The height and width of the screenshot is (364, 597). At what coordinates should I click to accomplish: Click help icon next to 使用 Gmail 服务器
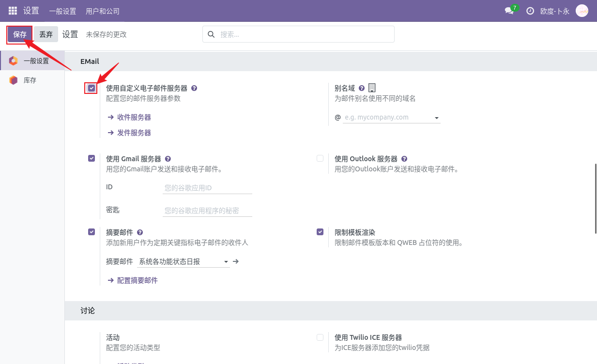tap(168, 159)
